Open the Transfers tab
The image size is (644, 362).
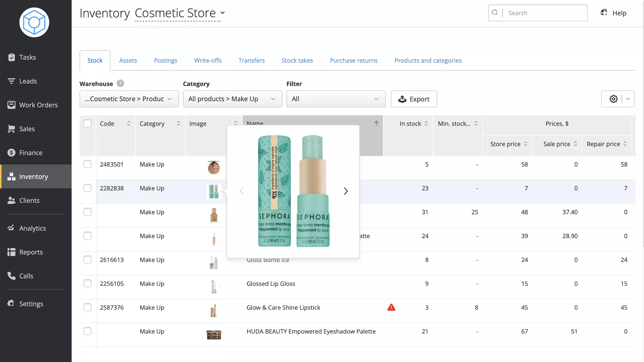(x=252, y=60)
